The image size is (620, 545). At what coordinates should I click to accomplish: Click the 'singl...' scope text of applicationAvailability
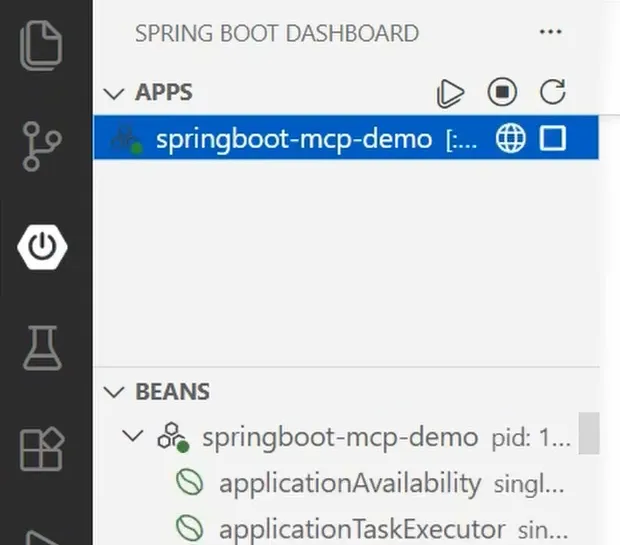pyautogui.click(x=529, y=484)
